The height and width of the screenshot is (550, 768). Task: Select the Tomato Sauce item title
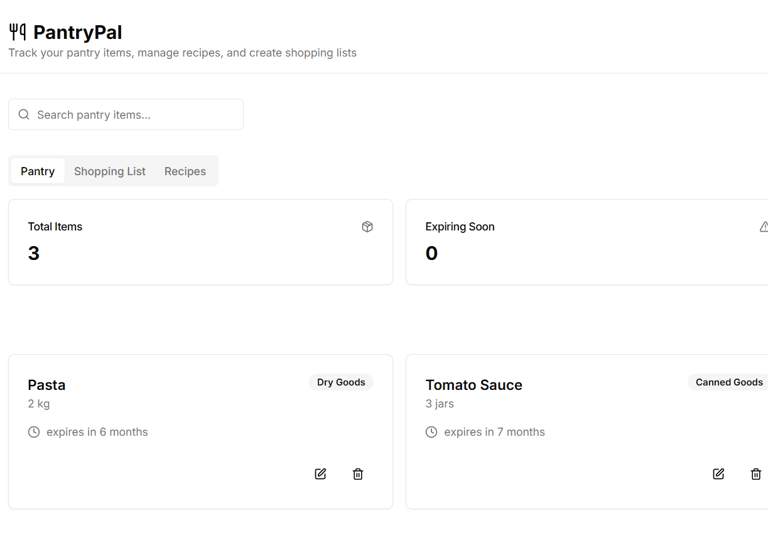pos(474,385)
